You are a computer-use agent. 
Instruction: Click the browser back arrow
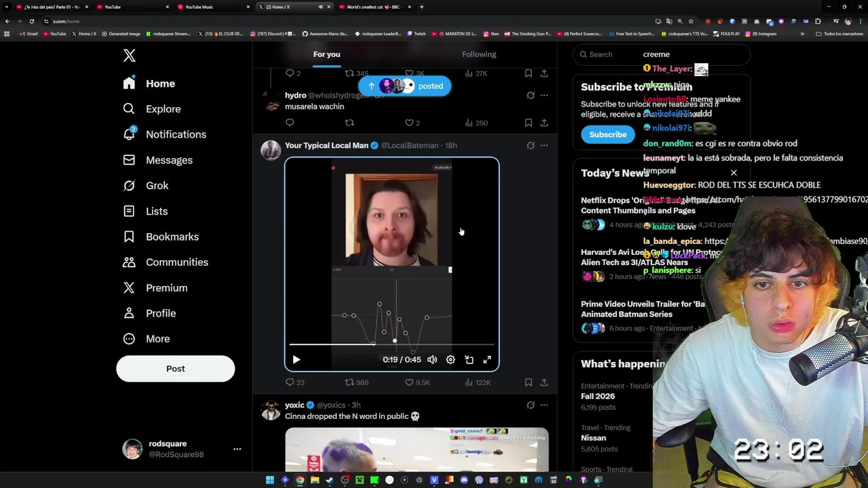coord(7,21)
